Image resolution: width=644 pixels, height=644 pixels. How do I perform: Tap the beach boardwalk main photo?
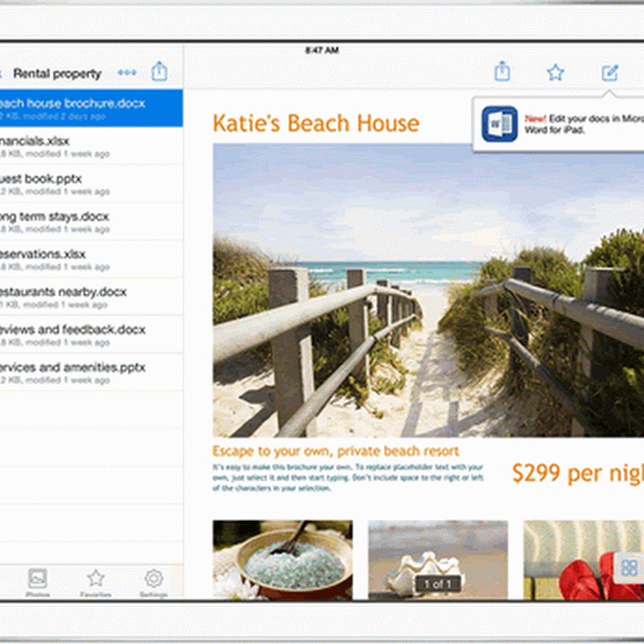point(428,290)
